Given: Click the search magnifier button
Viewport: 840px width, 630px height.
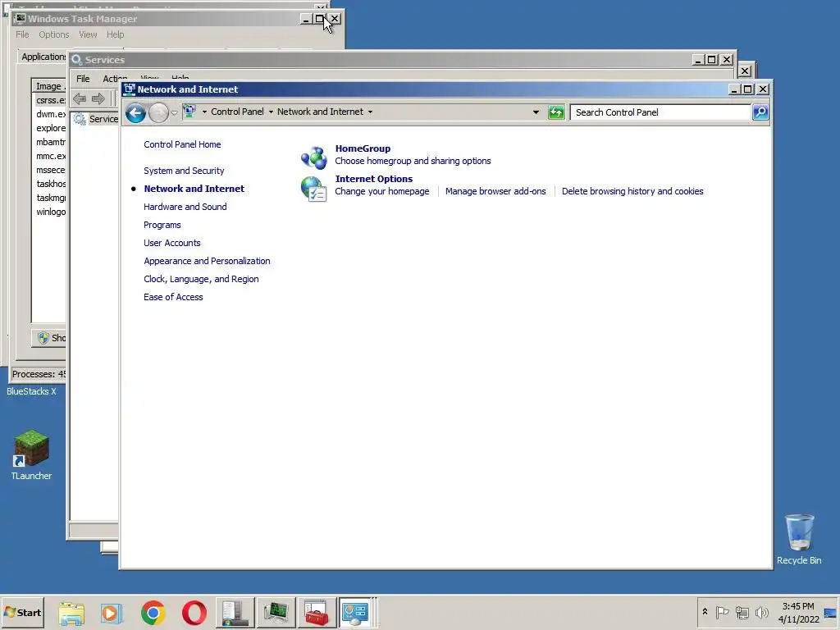Looking at the screenshot, I should [x=760, y=112].
